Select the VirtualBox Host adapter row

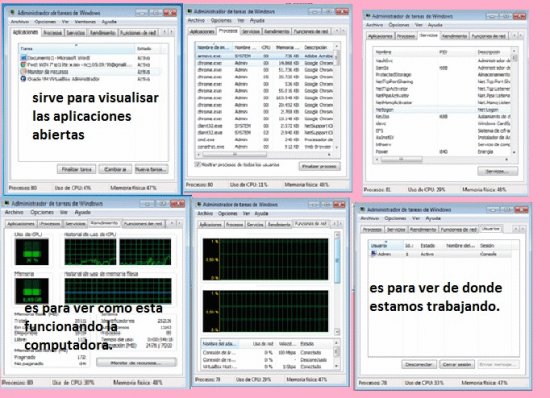(268, 367)
